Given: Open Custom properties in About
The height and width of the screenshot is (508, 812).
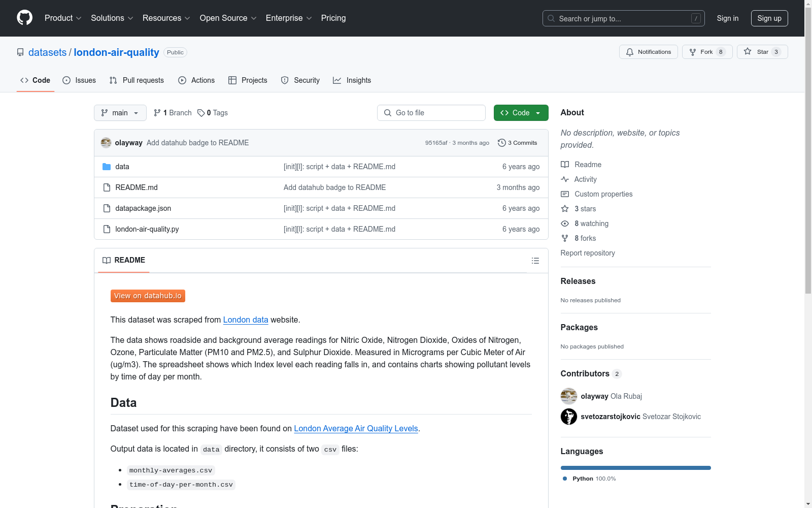Looking at the screenshot, I should click(603, 194).
